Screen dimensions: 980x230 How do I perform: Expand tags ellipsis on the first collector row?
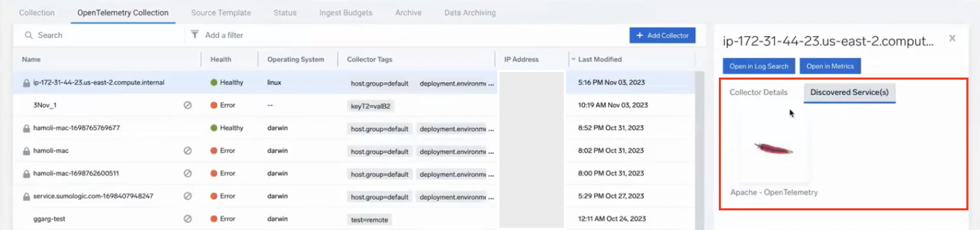(x=491, y=83)
